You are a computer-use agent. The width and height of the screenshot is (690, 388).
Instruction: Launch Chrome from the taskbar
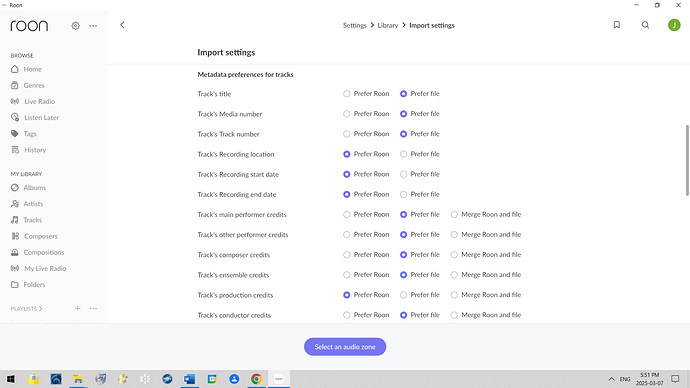[256, 379]
